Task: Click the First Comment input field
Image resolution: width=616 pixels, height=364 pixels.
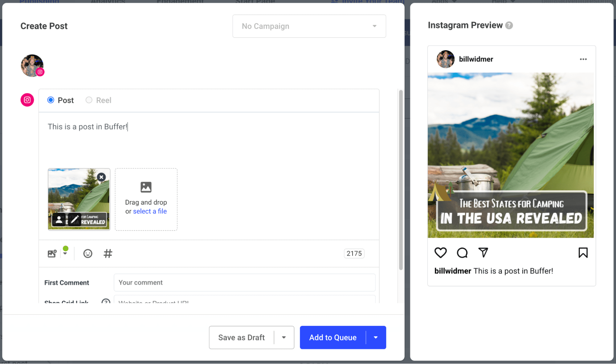Action: pyautogui.click(x=244, y=282)
